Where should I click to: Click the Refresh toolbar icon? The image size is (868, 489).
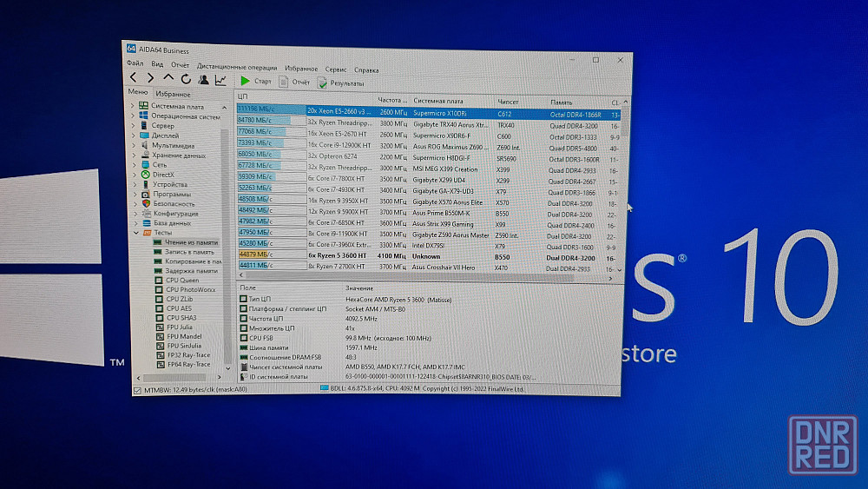click(x=186, y=79)
